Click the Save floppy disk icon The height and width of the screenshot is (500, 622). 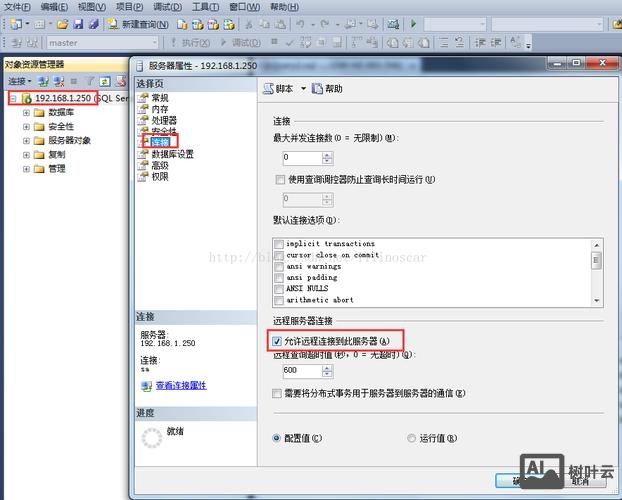[78, 24]
